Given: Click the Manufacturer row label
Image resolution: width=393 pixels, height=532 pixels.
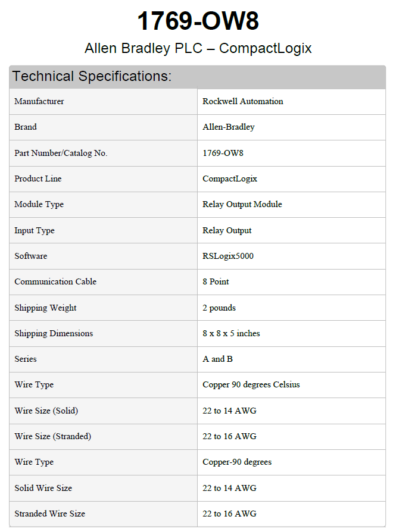Looking at the screenshot, I should tap(39, 102).
